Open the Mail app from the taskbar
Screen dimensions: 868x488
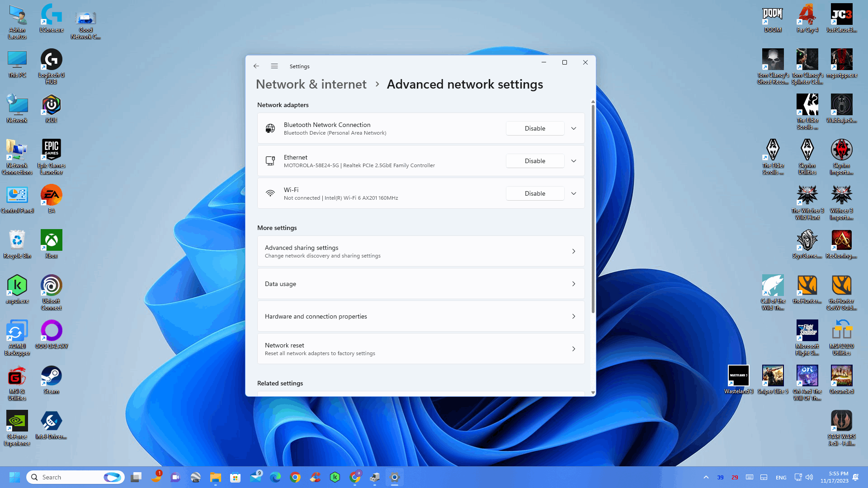pyautogui.click(x=255, y=477)
